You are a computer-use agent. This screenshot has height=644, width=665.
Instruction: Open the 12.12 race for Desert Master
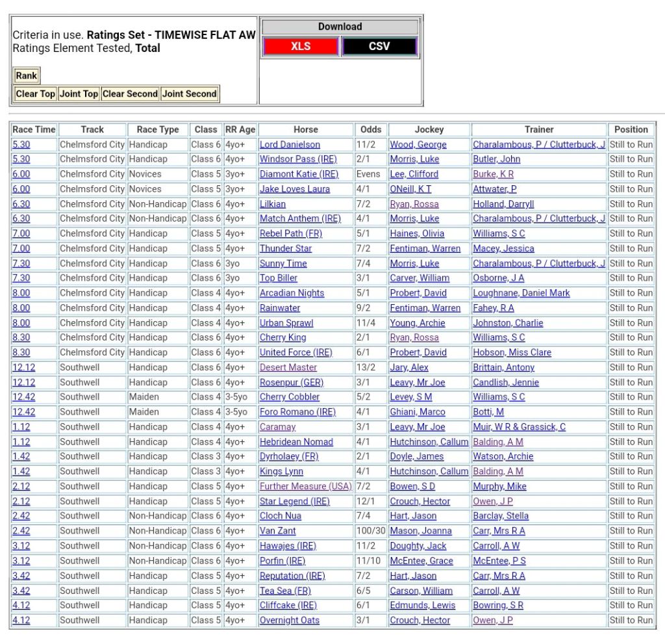click(23, 367)
